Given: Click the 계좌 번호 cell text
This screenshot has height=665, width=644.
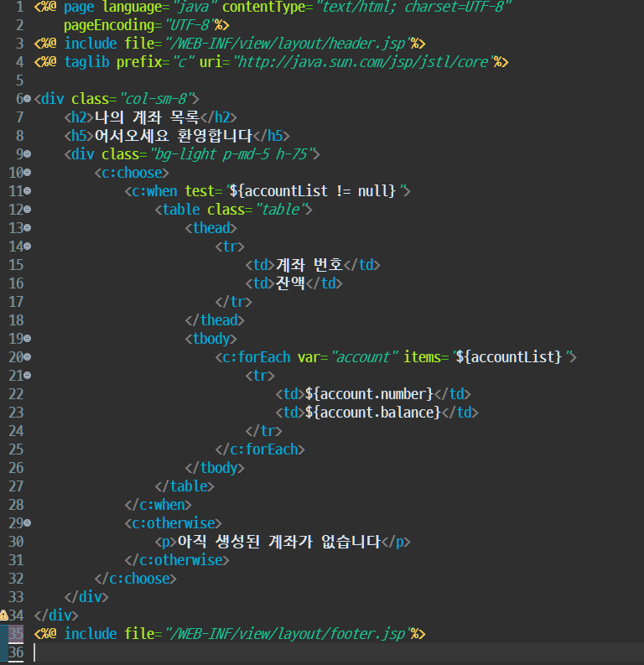Looking at the screenshot, I should (x=309, y=265).
